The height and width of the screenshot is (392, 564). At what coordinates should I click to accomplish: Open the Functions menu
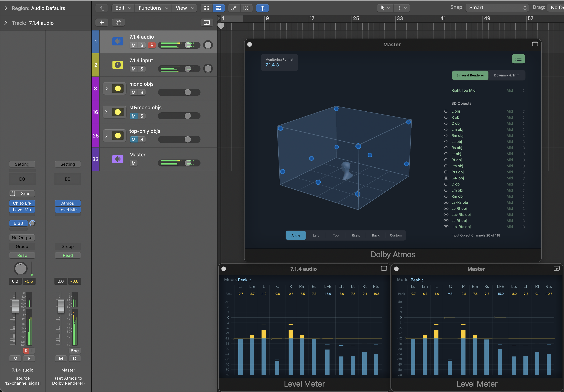click(x=153, y=8)
